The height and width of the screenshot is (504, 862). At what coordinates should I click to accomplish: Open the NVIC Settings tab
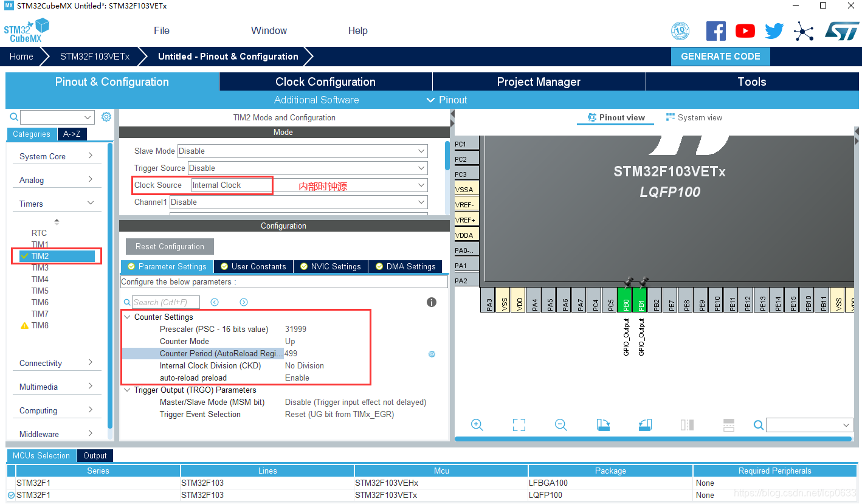(x=330, y=266)
